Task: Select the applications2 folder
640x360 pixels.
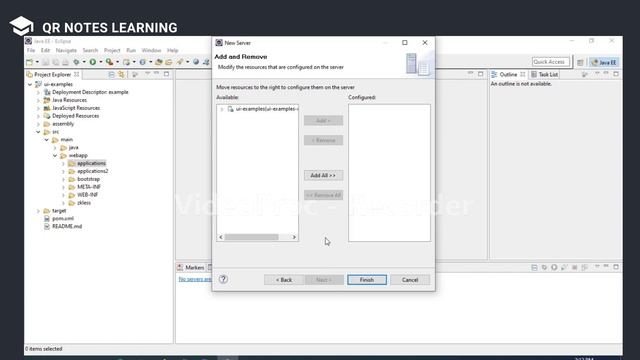Action: (93, 171)
